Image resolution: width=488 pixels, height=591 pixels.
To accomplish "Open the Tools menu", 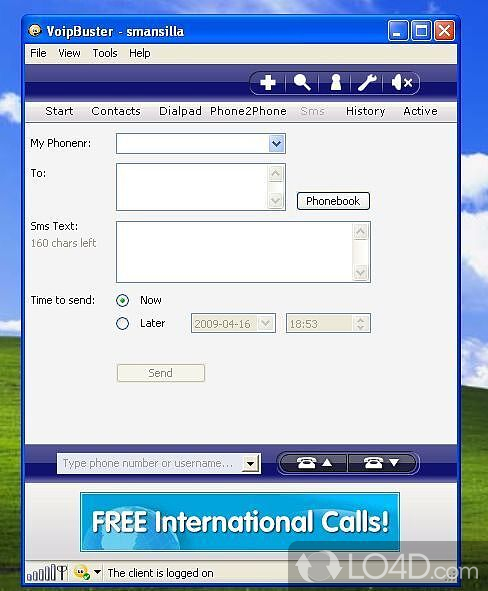I will 105,53.
